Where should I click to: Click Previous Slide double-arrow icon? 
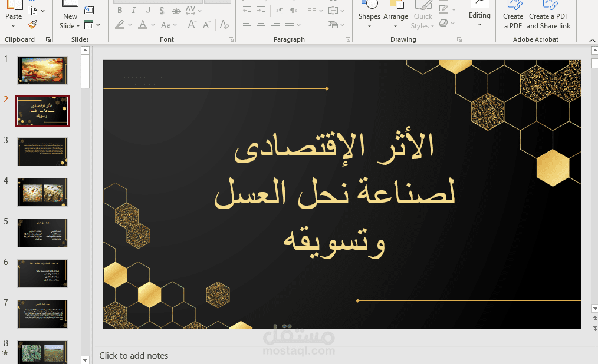594,318
